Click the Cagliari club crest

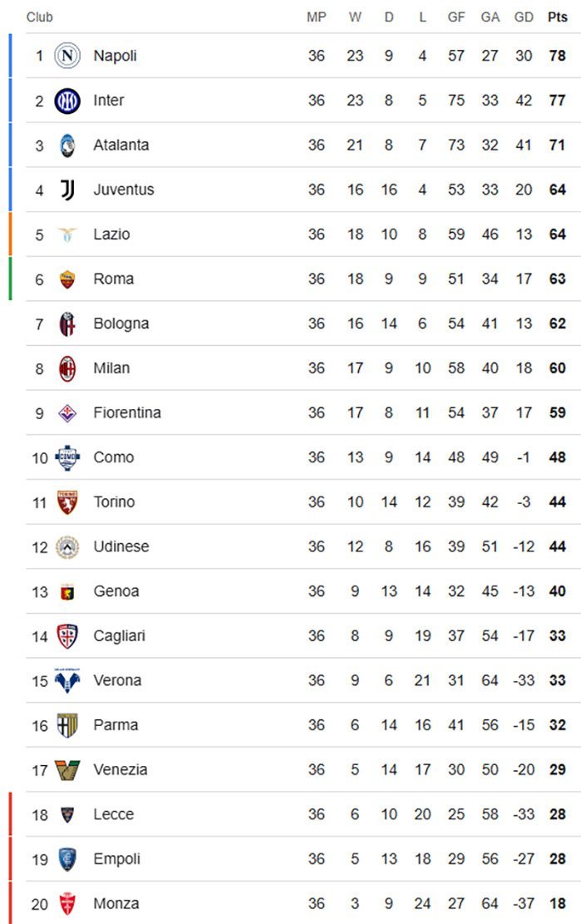pyautogui.click(x=67, y=636)
